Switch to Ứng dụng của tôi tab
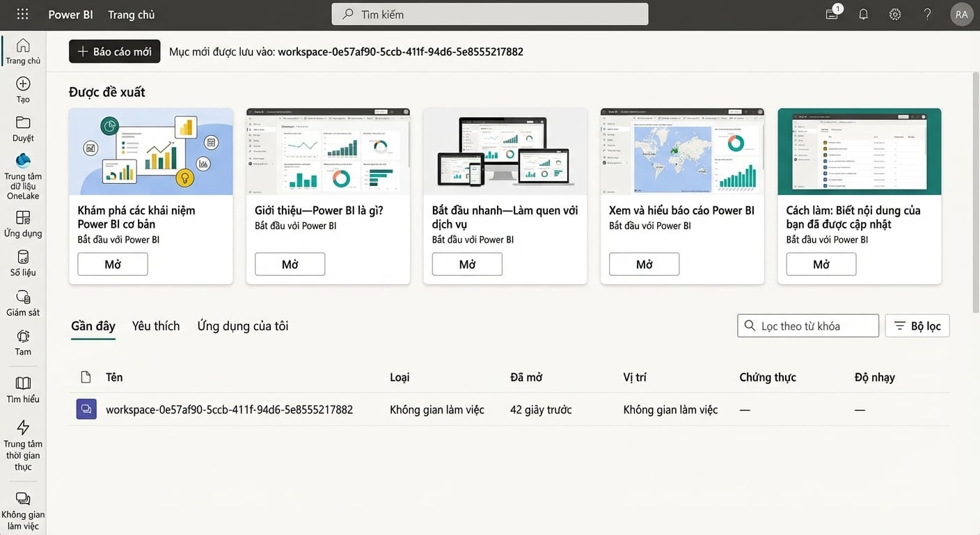980x535 pixels. [243, 326]
